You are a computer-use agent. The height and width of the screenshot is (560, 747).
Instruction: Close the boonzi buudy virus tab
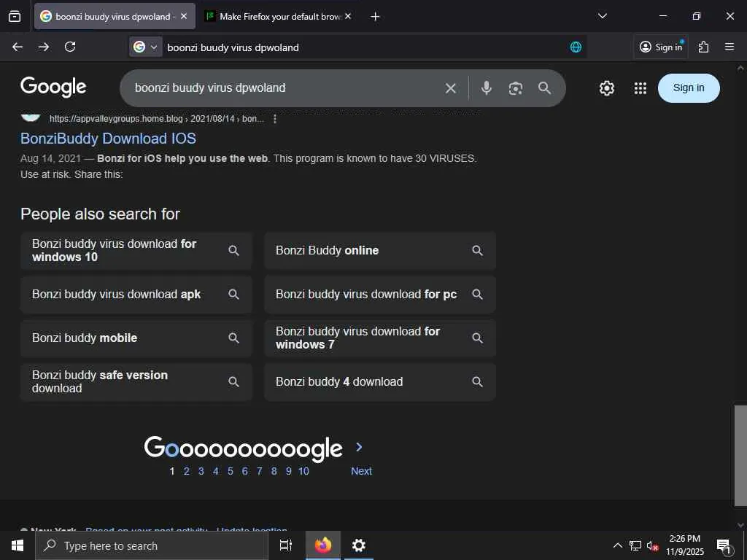[x=184, y=17]
